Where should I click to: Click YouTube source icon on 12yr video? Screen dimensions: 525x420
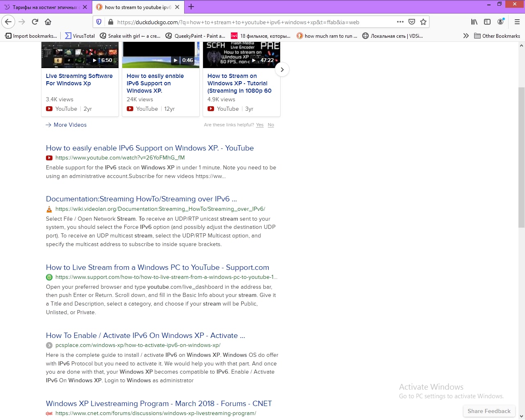[x=130, y=109]
